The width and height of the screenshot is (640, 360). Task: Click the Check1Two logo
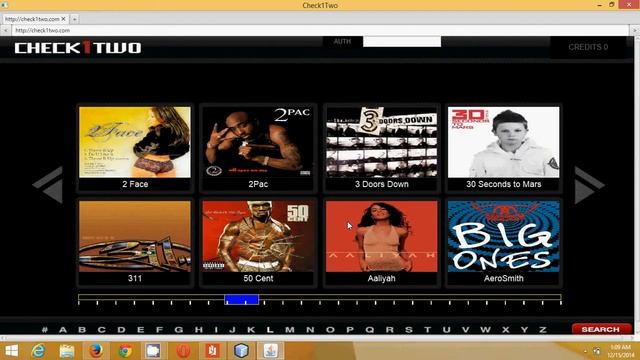(x=78, y=48)
